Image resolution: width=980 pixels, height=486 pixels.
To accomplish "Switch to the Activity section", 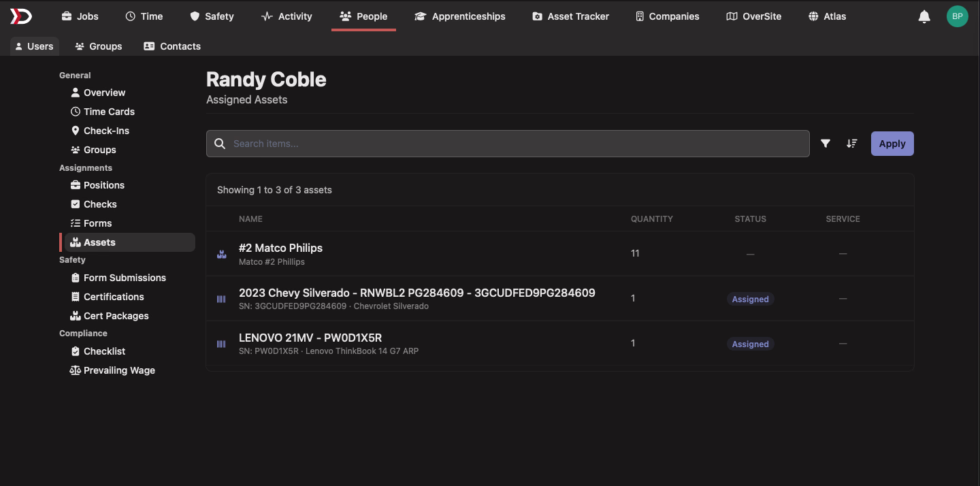I will [x=287, y=16].
